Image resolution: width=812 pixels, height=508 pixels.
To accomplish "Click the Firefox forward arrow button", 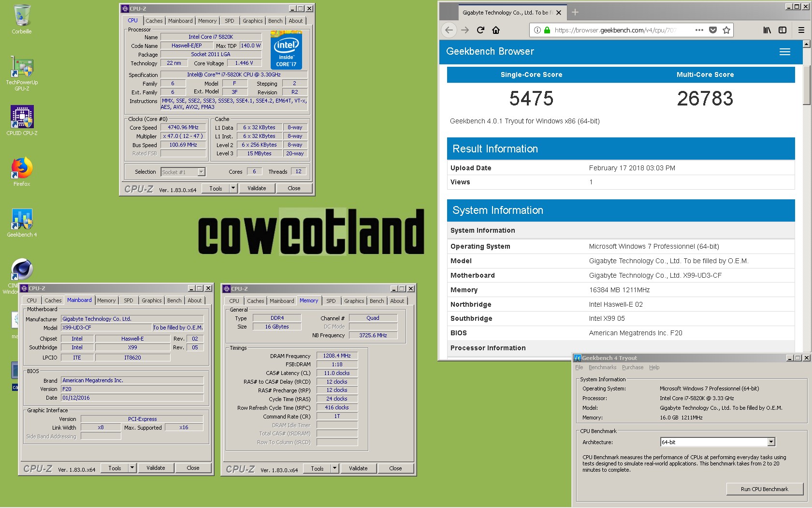I will tap(465, 30).
